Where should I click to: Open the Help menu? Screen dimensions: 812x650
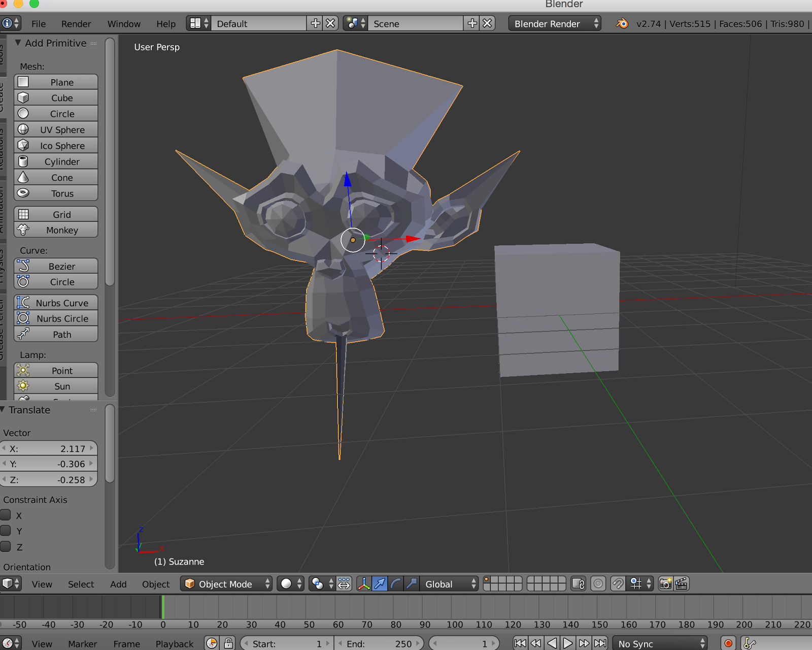point(166,24)
